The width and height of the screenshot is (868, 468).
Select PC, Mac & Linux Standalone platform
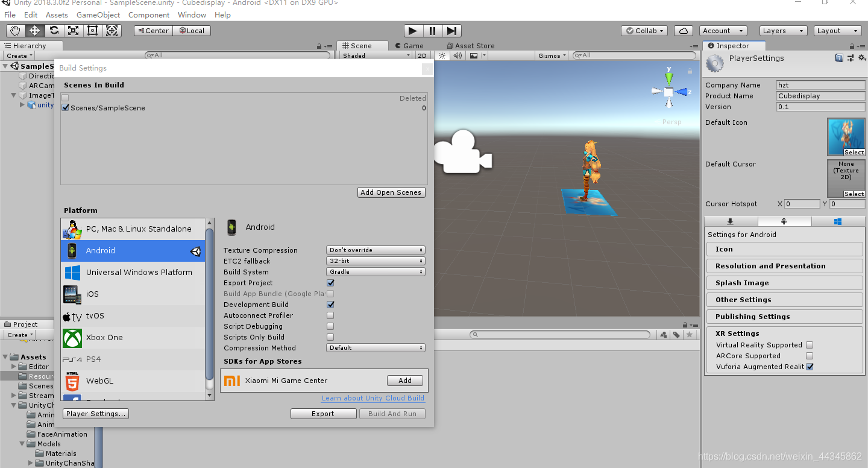pos(133,229)
